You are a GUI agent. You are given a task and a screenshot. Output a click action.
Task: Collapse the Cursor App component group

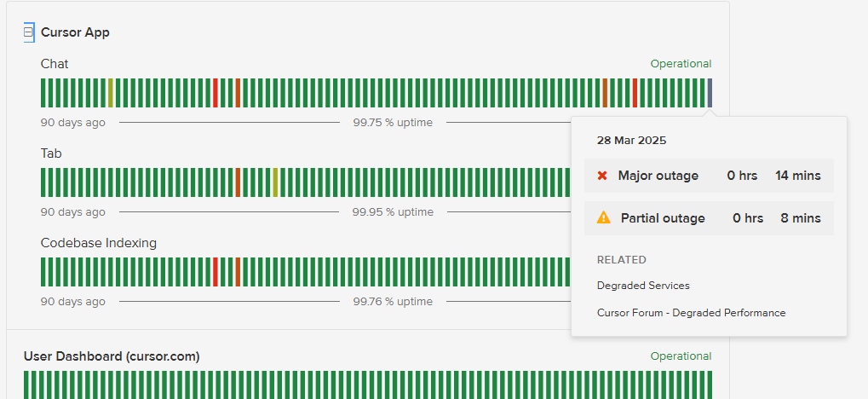click(x=29, y=32)
